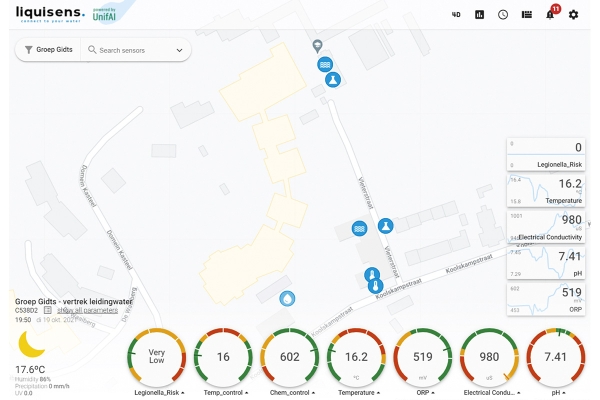
Task: Click the Temperature gauge showing 16.2
Action: coord(356,357)
